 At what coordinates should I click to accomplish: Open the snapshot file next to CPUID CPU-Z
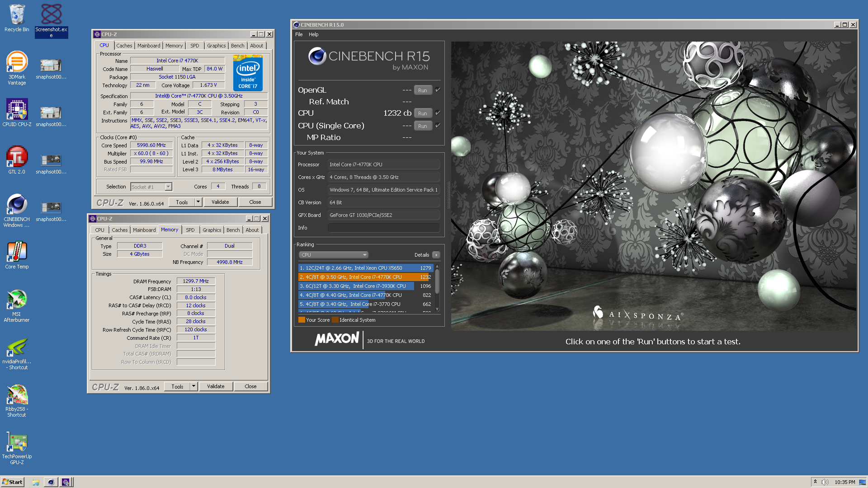coord(51,115)
